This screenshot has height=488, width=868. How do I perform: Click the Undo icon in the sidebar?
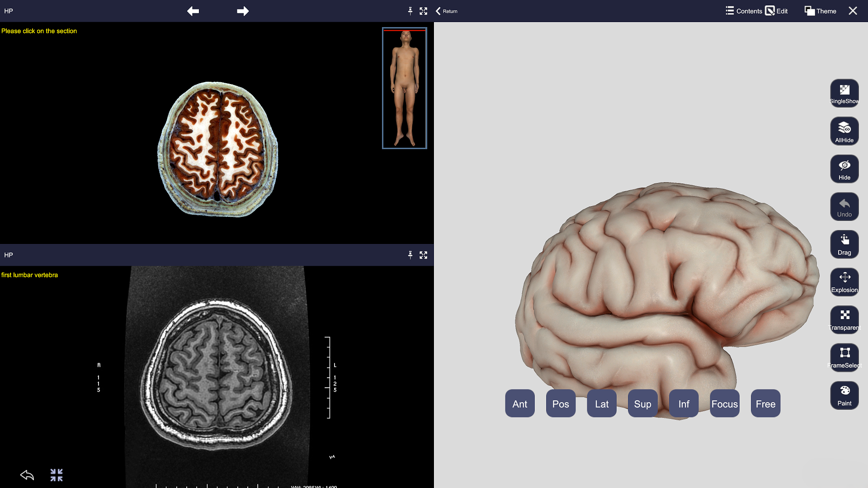[x=844, y=206]
